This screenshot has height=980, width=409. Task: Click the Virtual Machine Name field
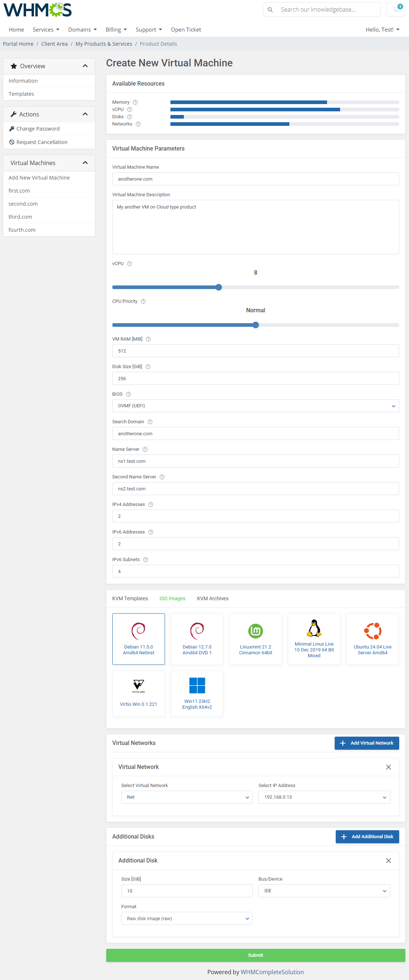(256, 179)
